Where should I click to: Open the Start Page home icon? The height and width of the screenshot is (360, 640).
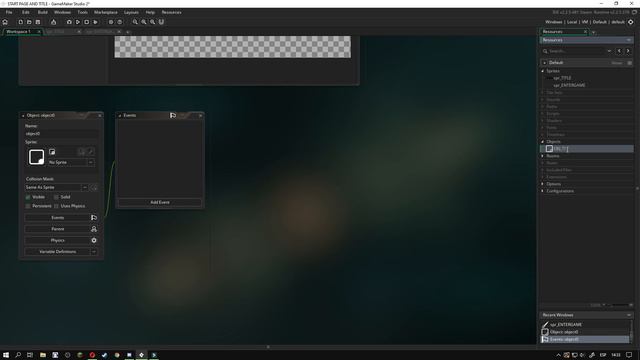5,22
